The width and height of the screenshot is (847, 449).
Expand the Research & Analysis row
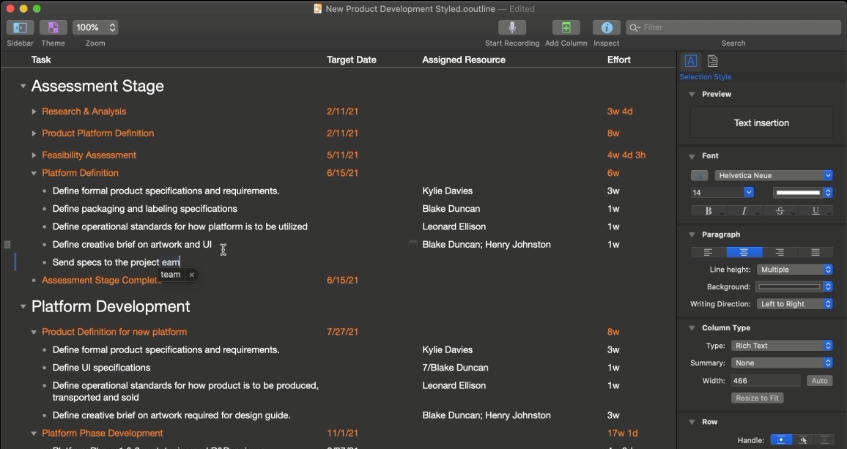tap(33, 111)
